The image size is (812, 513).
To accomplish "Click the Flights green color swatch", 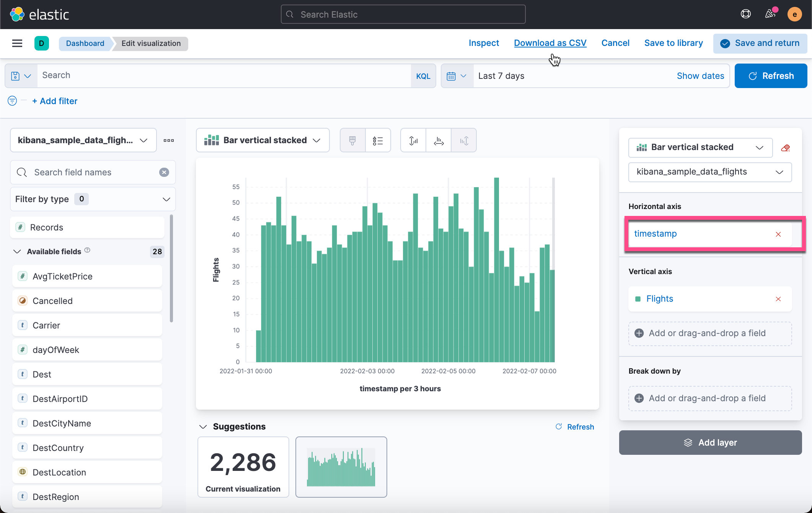I will [x=638, y=299].
